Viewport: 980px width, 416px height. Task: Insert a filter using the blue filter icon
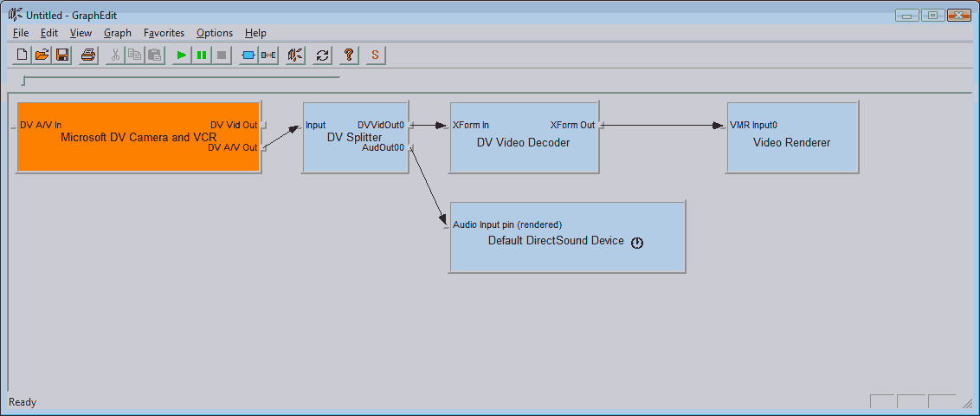[x=248, y=55]
